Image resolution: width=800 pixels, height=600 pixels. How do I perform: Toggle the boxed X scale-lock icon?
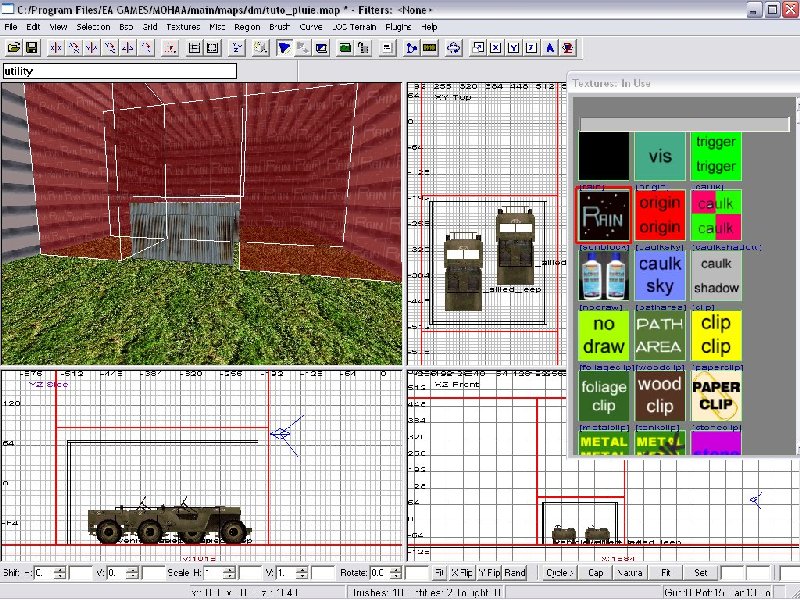tap(495, 48)
